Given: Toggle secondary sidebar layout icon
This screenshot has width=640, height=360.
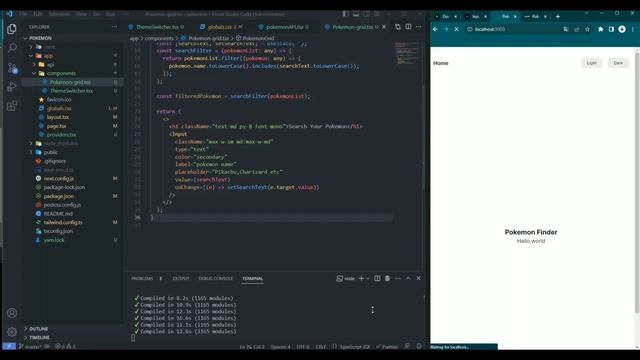Looking at the screenshot, I should click(x=367, y=14).
